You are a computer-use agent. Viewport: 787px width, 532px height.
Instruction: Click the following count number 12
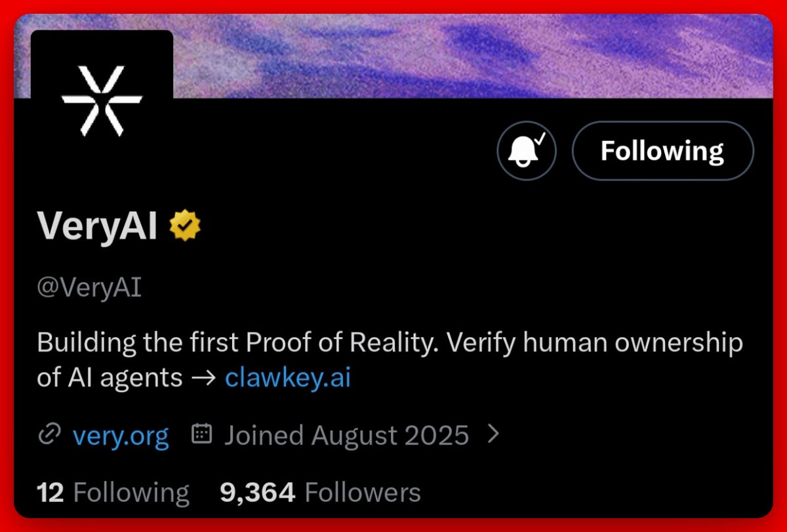point(50,493)
